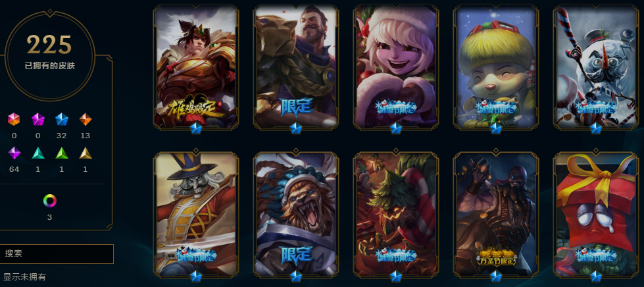This screenshot has height=287, width=644.
Task: Select the yellow-hat Teemo snow festival skin
Action: tap(496, 67)
